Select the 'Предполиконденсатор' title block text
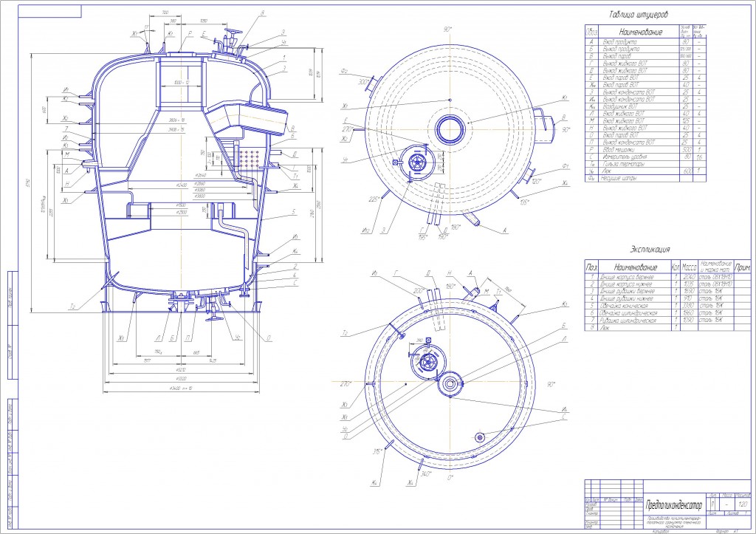Viewport: 756px width, 534px height. click(x=674, y=505)
